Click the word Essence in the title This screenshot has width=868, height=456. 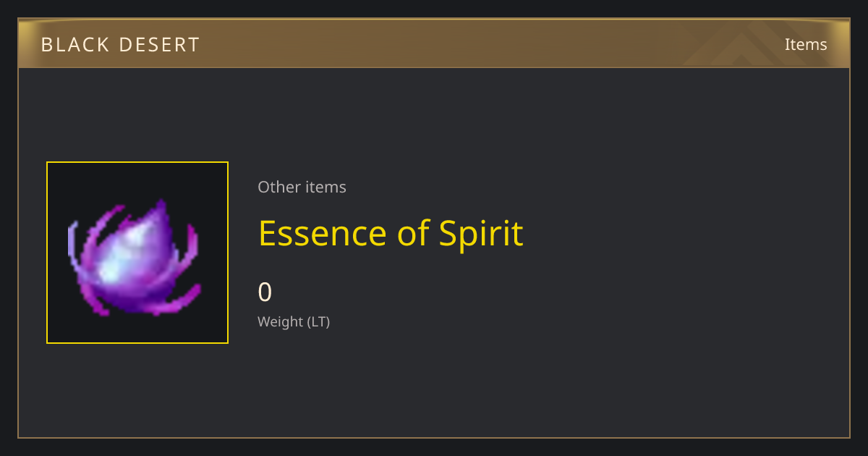pyautogui.click(x=323, y=234)
